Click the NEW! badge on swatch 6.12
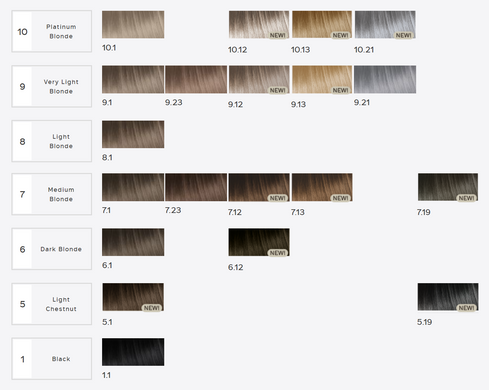 [x=277, y=253]
